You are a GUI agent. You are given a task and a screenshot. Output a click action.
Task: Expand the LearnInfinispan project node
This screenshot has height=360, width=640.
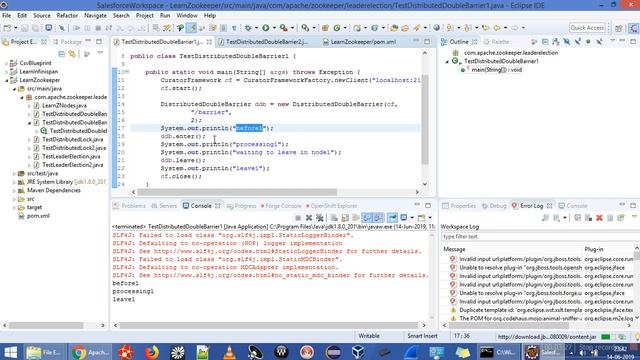point(6,71)
